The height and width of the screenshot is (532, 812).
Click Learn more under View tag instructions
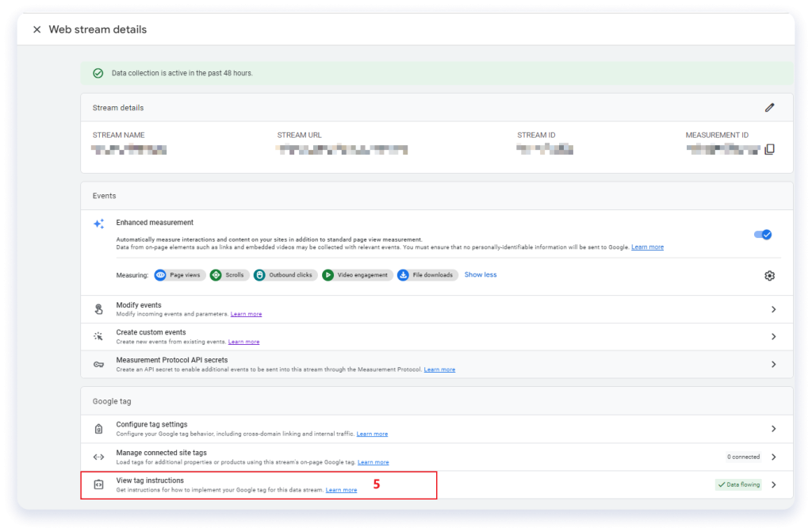point(341,489)
